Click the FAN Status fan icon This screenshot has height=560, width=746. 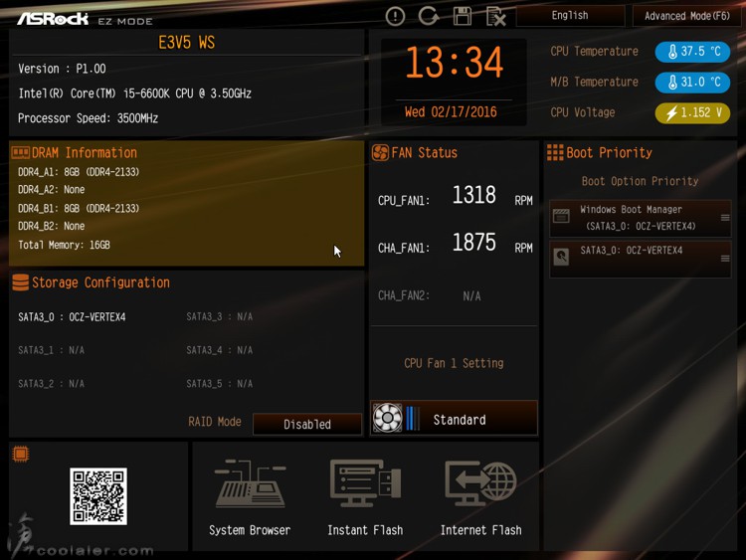380,153
